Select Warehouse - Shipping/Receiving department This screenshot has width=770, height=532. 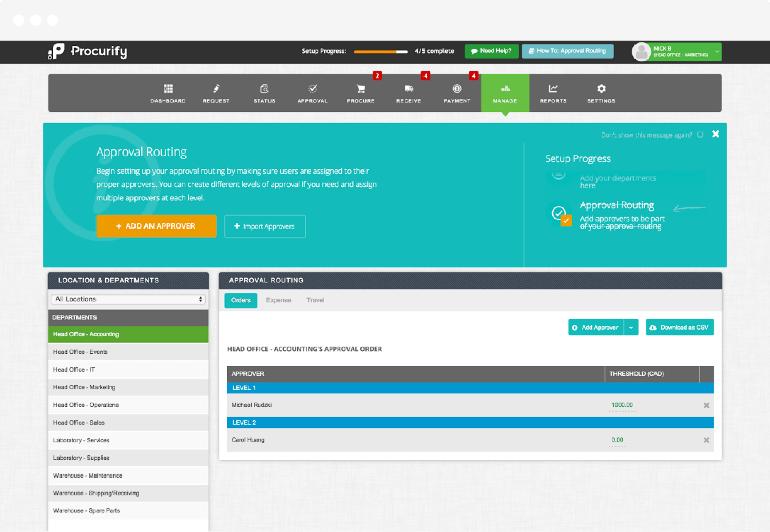point(128,493)
